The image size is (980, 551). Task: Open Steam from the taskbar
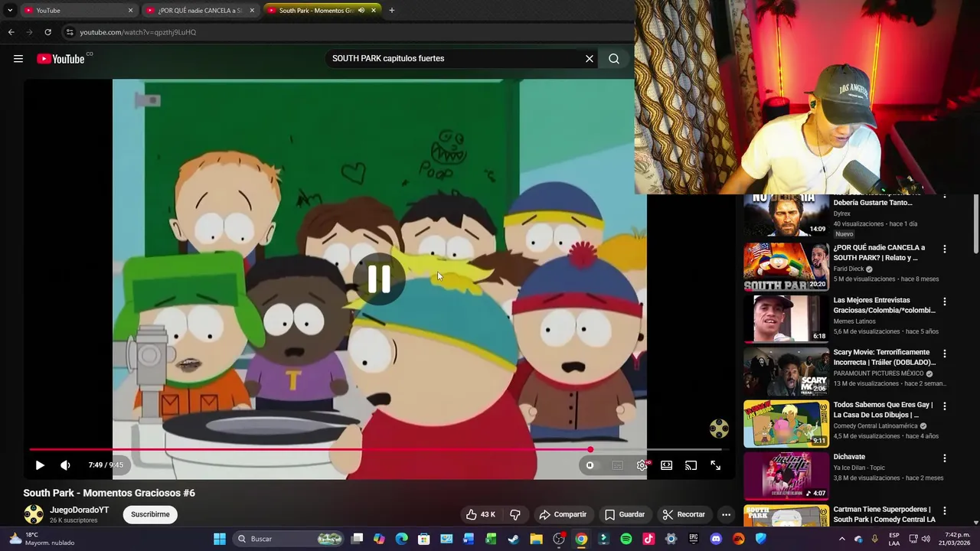coord(514,539)
